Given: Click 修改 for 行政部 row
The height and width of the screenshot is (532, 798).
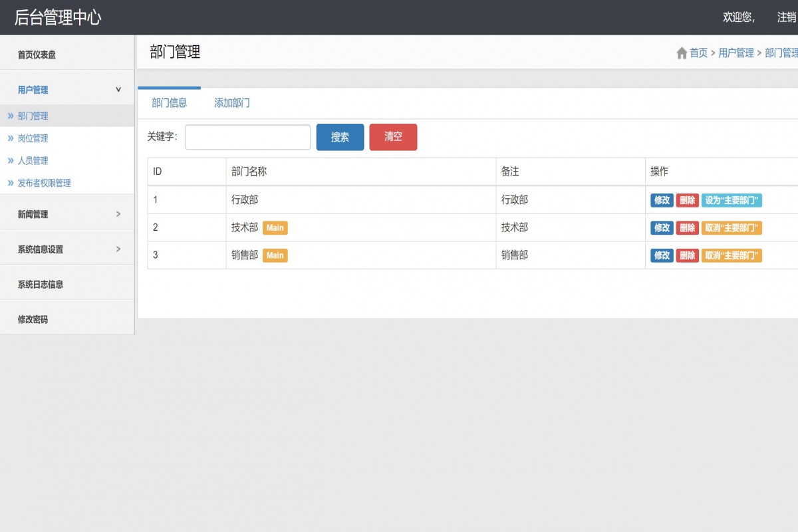Looking at the screenshot, I should 662,199.
